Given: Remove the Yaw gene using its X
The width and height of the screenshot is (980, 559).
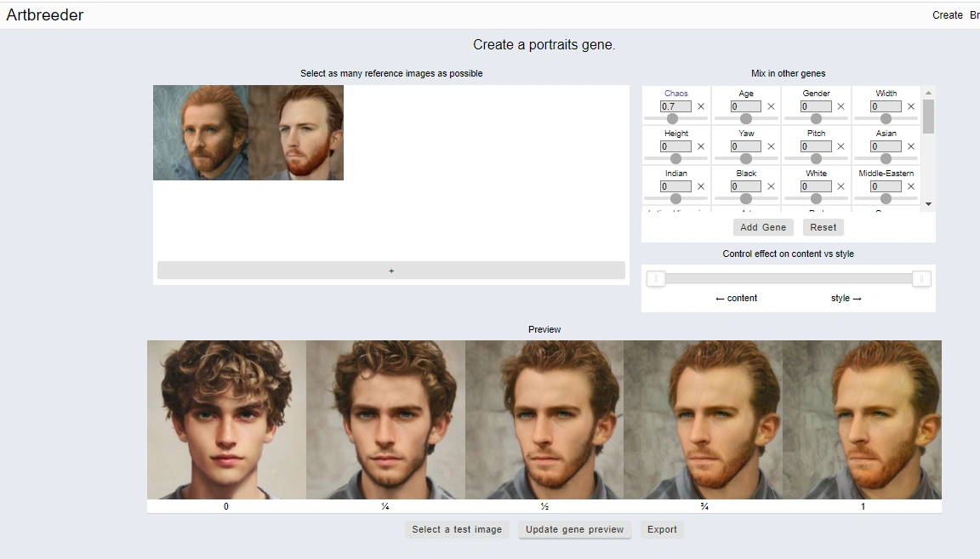Looking at the screenshot, I should tap(771, 145).
